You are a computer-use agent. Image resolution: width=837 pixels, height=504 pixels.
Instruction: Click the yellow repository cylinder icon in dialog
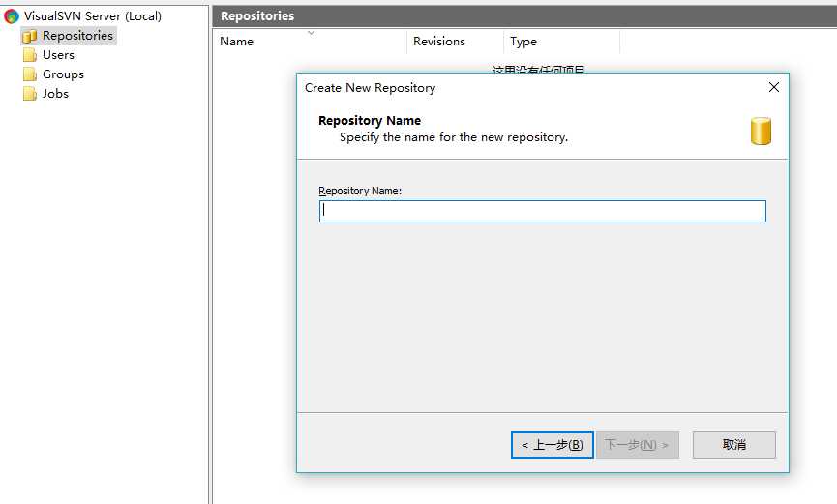point(761,131)
